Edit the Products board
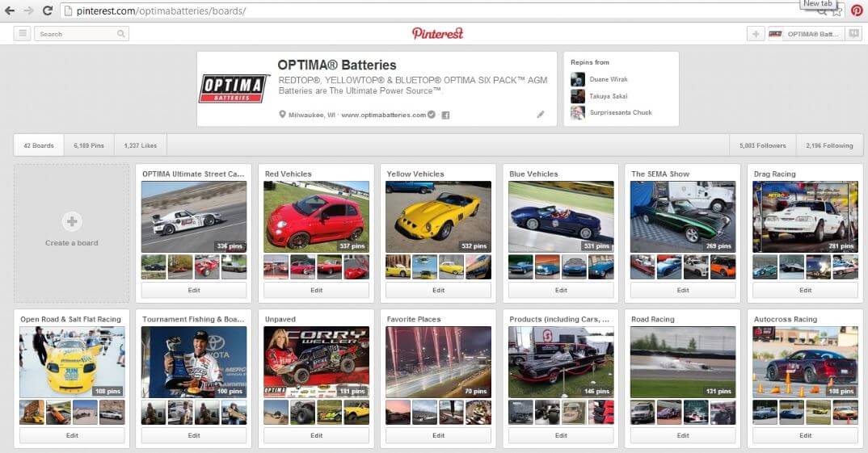Viewport: 868px width, 453px height. (x=561, y=435)
